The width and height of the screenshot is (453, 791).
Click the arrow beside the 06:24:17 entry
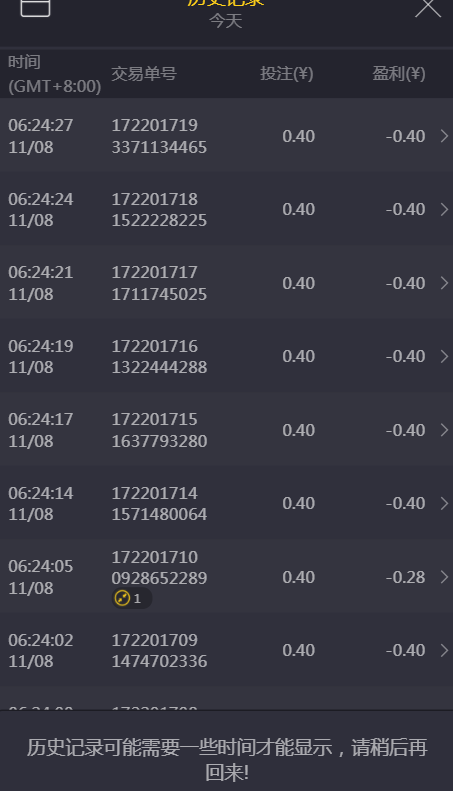click(444, 430)
